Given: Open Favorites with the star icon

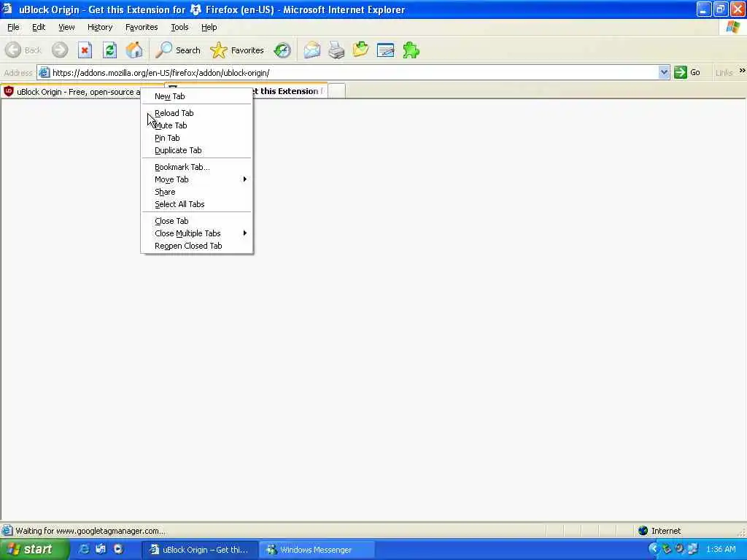Looking at the screenshot, I should [x=219, y=50].
